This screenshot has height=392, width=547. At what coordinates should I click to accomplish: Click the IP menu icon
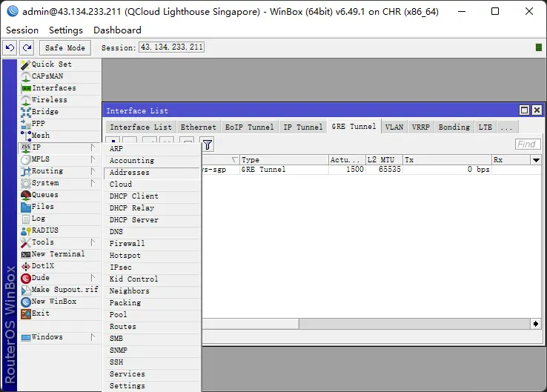26,147
